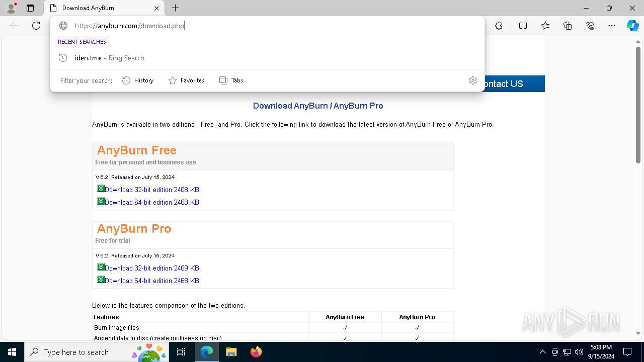Click green download icon for Pro 32-bit
Screen dimensions: 644x362
pos(101,267)
